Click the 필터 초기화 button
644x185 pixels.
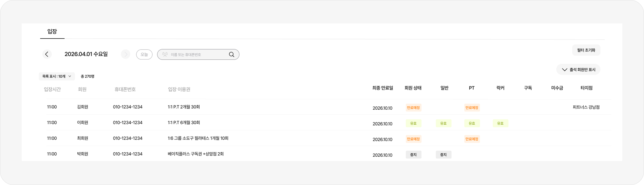pos(586,50)
